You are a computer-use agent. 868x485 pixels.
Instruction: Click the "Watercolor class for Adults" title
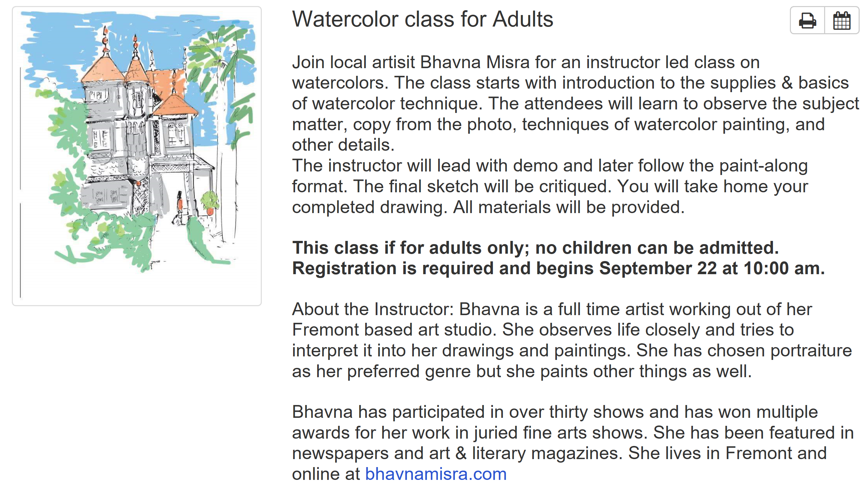422,19
